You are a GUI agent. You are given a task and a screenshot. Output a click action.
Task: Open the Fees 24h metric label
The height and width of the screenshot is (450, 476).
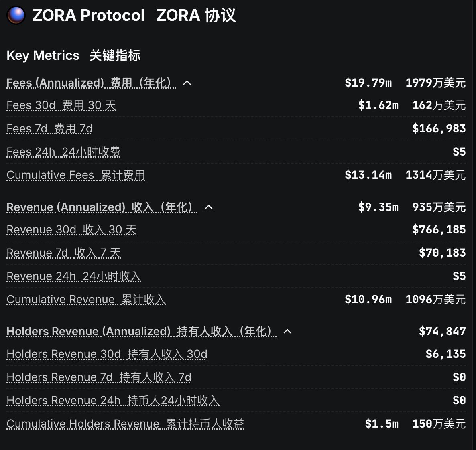tap(63, 152)
